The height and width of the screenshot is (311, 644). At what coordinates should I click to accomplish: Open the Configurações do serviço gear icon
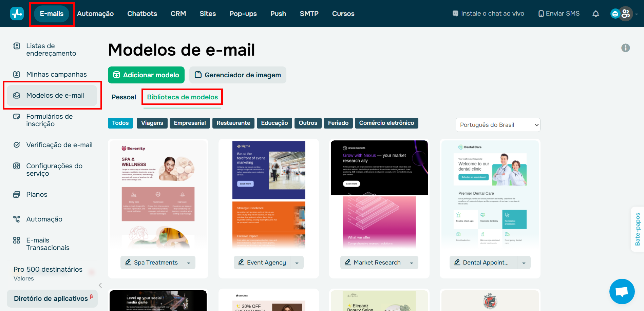(17, 166)
